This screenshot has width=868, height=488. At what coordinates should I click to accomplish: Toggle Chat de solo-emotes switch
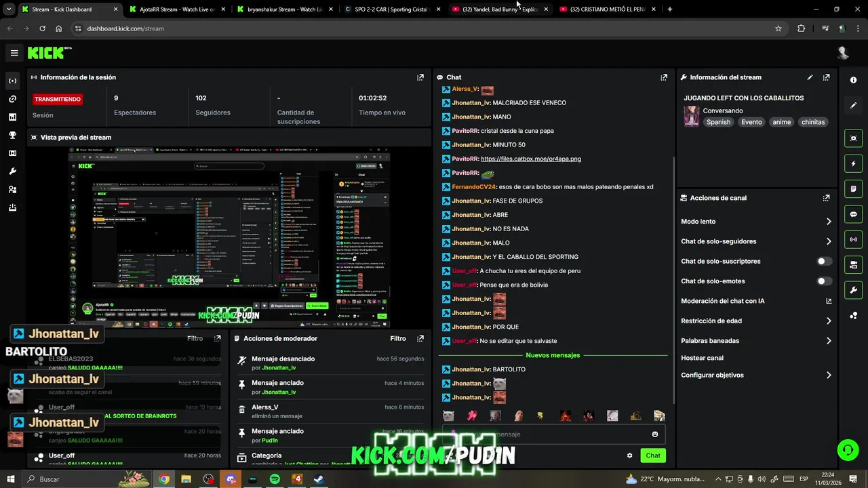tap(824, 281)
